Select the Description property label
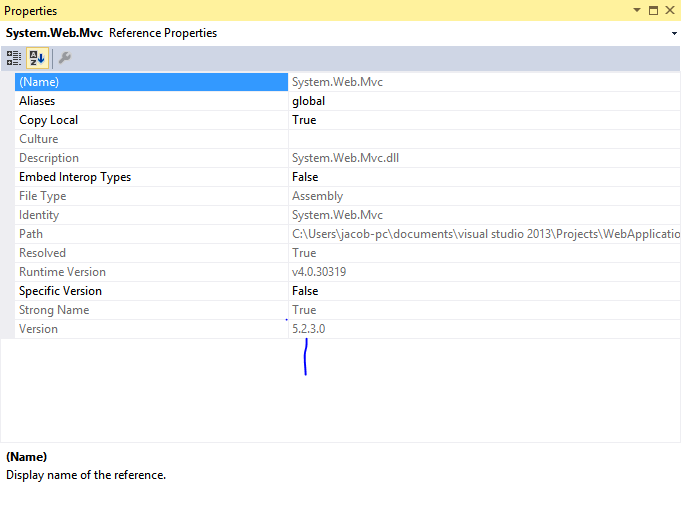The width and height of the screenshot is (681, 505). [x=49, y=158]
